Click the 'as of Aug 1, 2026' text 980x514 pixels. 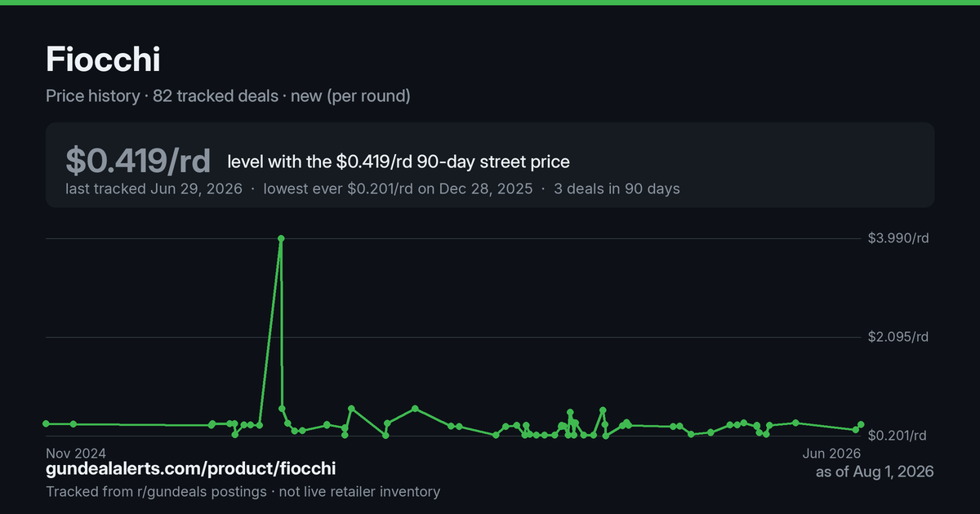875,472
